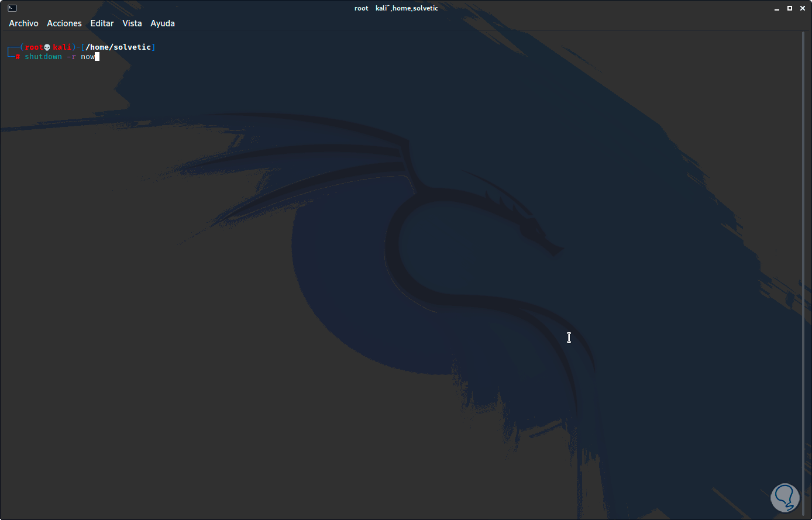Open the Editar menu
Screen dimensions: 812x520
pos(102,23)
